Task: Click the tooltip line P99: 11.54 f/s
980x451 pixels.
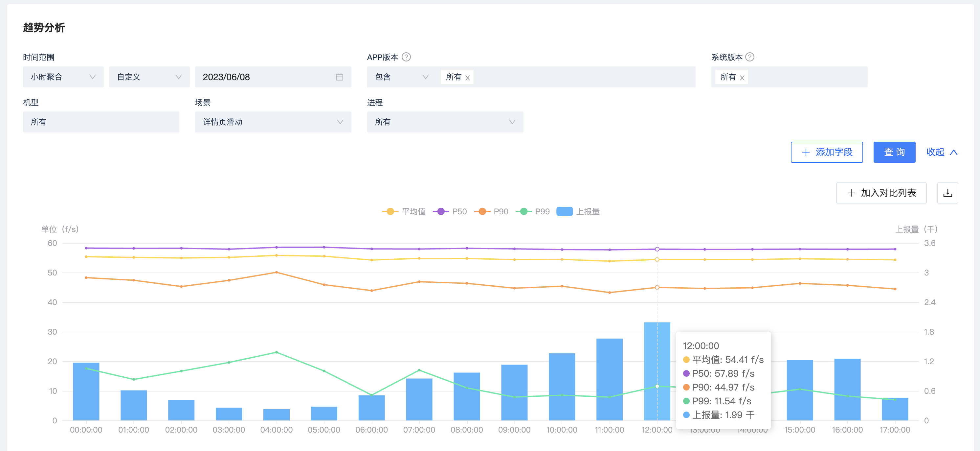Action: pyautogui.click(x=717, y=401)
